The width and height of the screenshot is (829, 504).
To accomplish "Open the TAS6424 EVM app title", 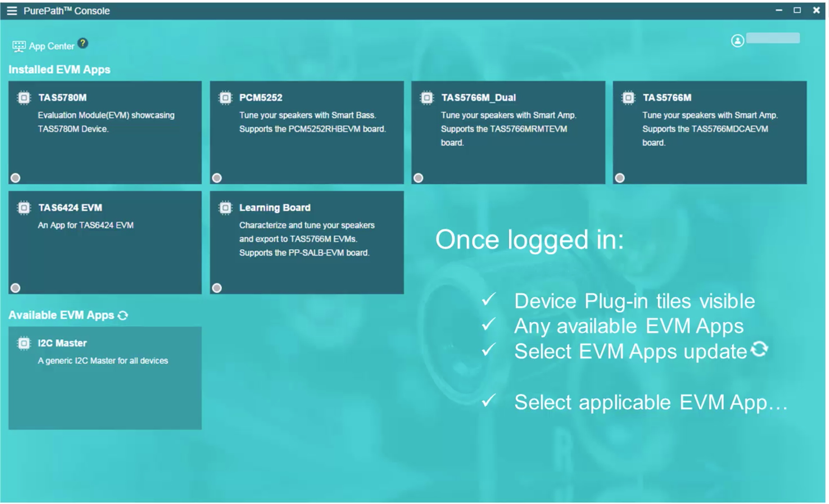I will coord(70,208).
